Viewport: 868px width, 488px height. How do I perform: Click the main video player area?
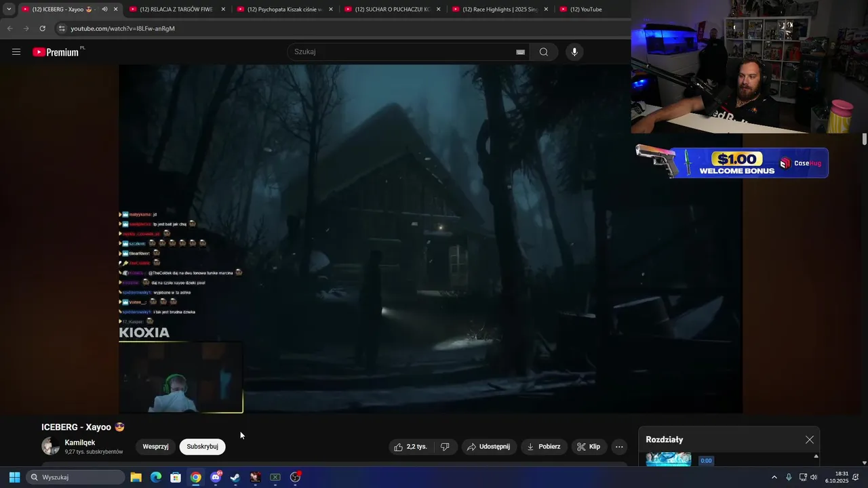(x=431, y=239)
